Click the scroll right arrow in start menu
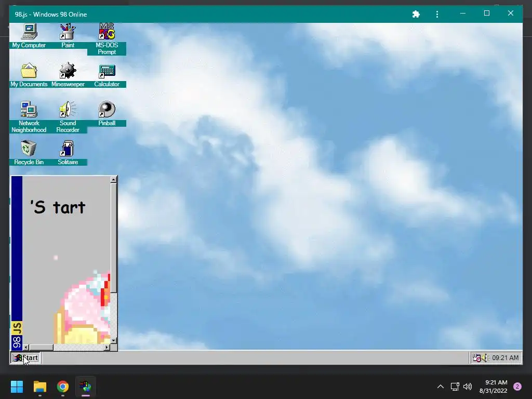Image resolution: width=532 pixels, height=399 pixels. [x=107, y=347]
